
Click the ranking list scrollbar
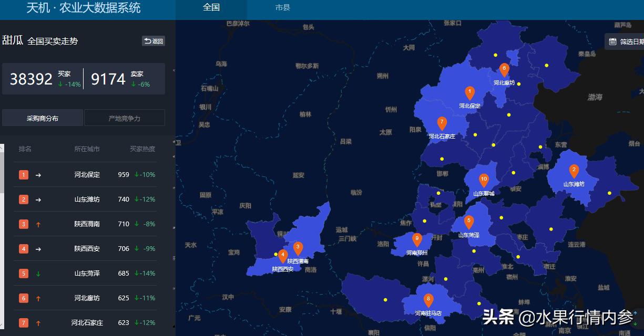[2, 168]
